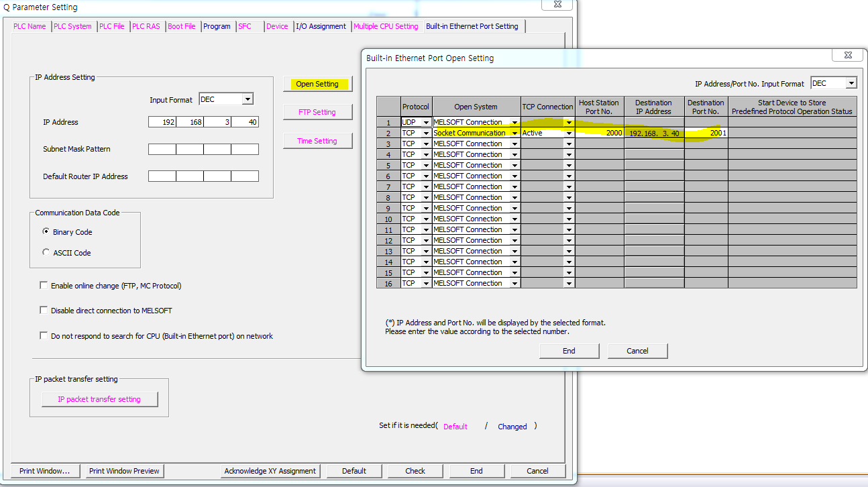Click the last octet of the IP Address field
868x487 pixels.
(x=245, y=122)
